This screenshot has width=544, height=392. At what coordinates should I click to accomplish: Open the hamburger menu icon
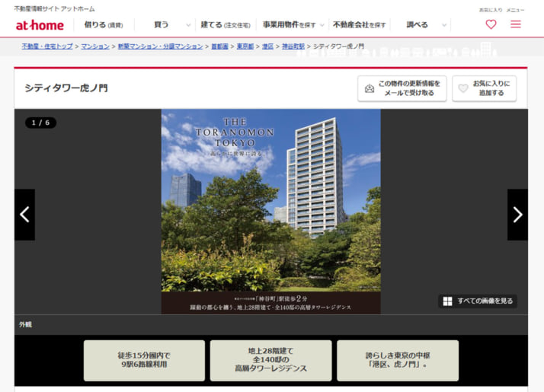point(516,24)
